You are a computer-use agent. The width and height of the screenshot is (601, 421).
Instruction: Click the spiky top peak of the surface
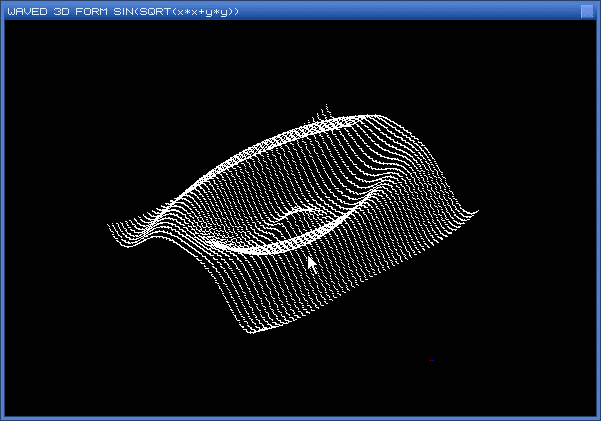click(x=325, y=109)
